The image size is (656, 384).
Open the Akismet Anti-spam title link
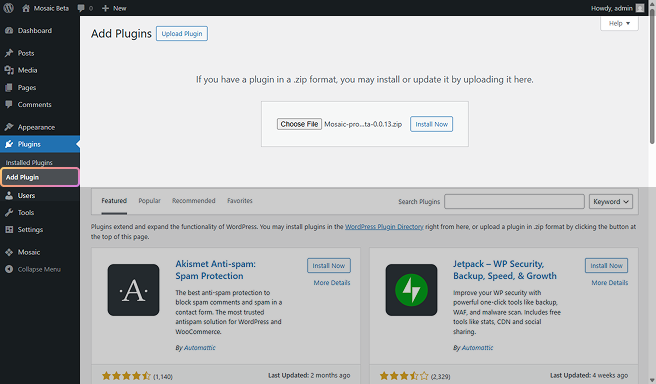point(215,270)
